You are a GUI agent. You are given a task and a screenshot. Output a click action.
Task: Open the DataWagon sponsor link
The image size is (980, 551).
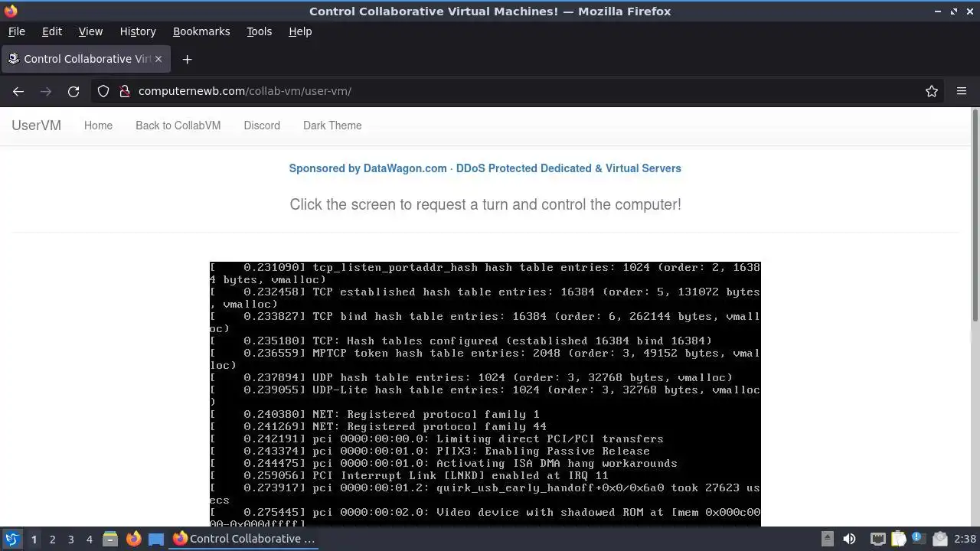485,168
